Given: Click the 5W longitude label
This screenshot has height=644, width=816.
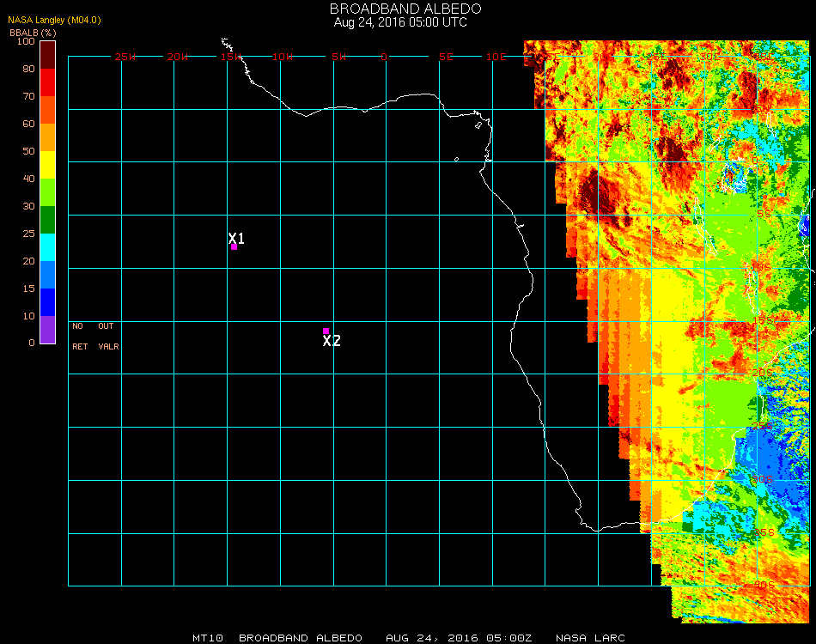Looking at the screenshot, I should tap(338, 57).
